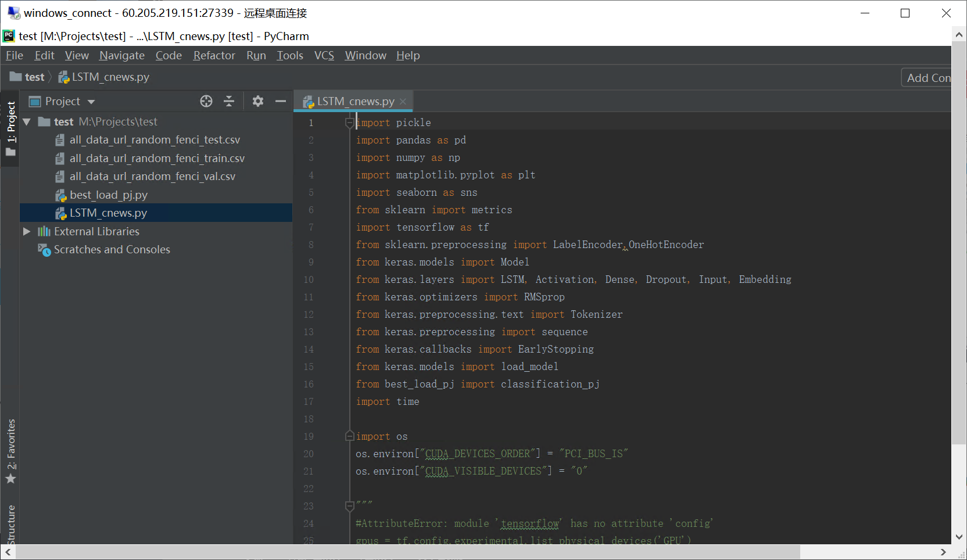967x560 pixels.
Task: Click the PyCharm logo in title bar
Action: pyautogui.click(x=9, y=36)
